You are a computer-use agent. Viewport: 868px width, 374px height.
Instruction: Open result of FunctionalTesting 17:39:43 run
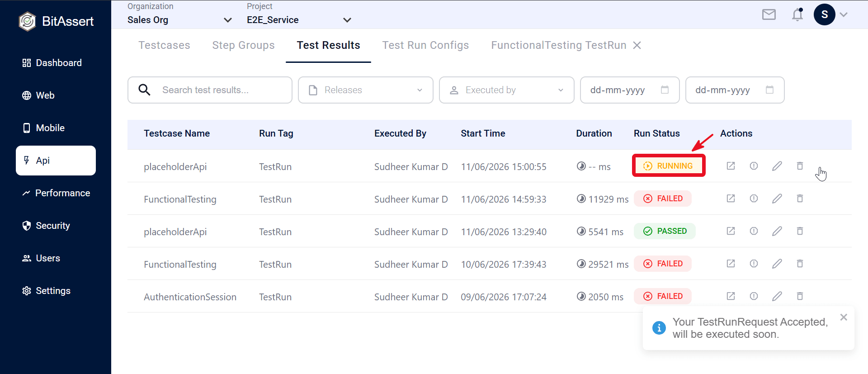click(x=731, y=264)
